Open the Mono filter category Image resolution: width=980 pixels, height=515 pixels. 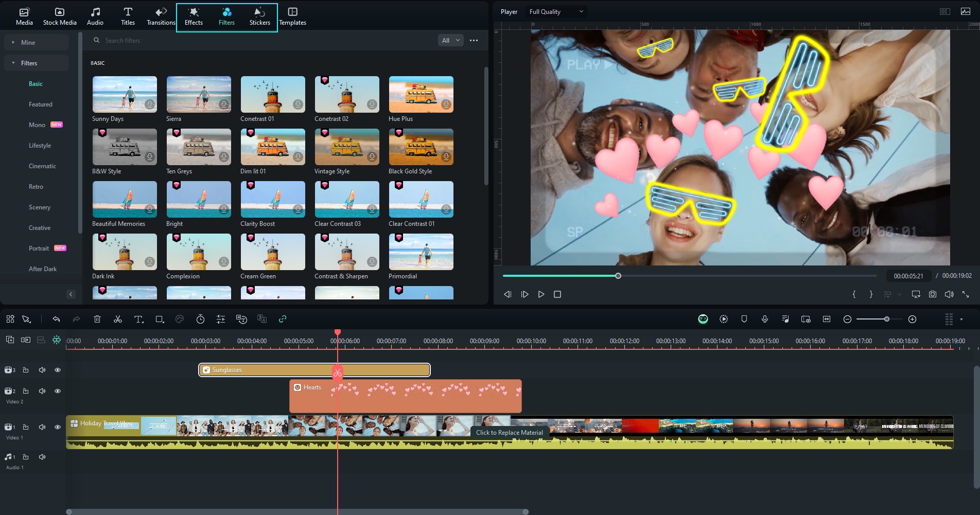click(x=37, y=125)
